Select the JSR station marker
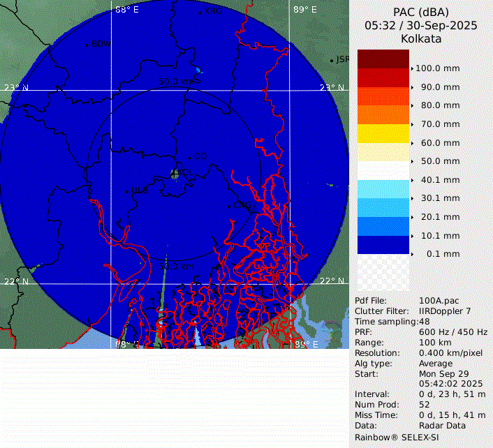This screenshot has width=493, height=448. [x=332, y=61]
